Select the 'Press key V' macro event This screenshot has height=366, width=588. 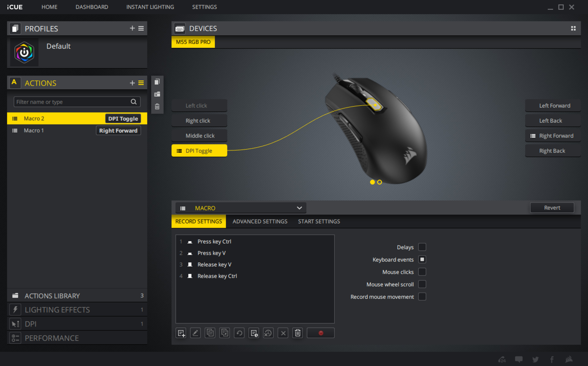pos(255,253)
